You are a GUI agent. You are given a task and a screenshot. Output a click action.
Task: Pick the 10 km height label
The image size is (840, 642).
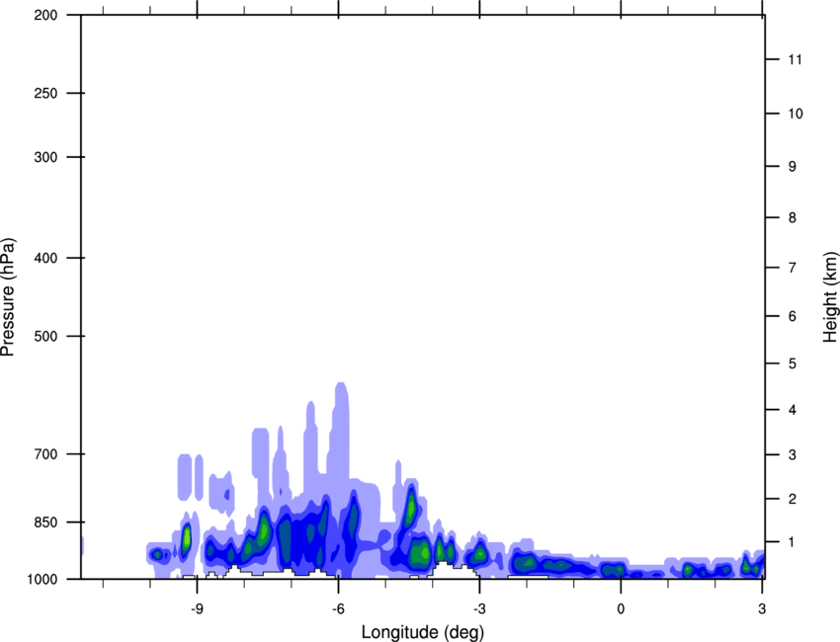796,114
